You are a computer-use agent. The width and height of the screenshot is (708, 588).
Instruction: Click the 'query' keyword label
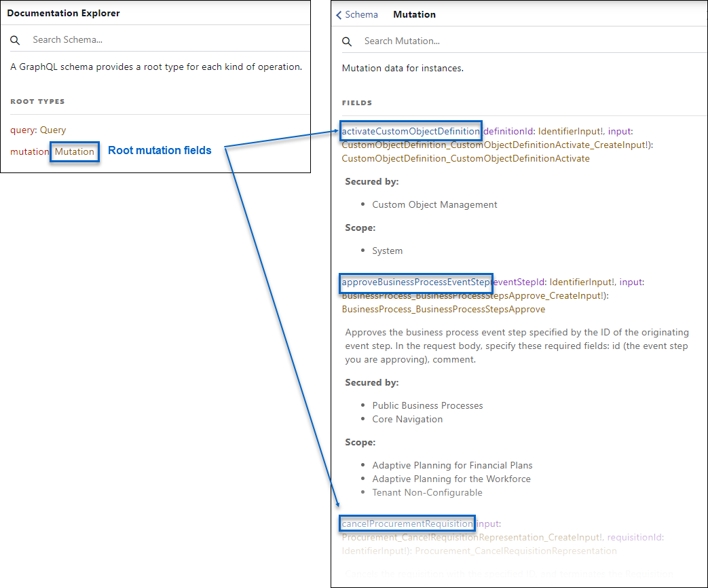click(22, 130)
